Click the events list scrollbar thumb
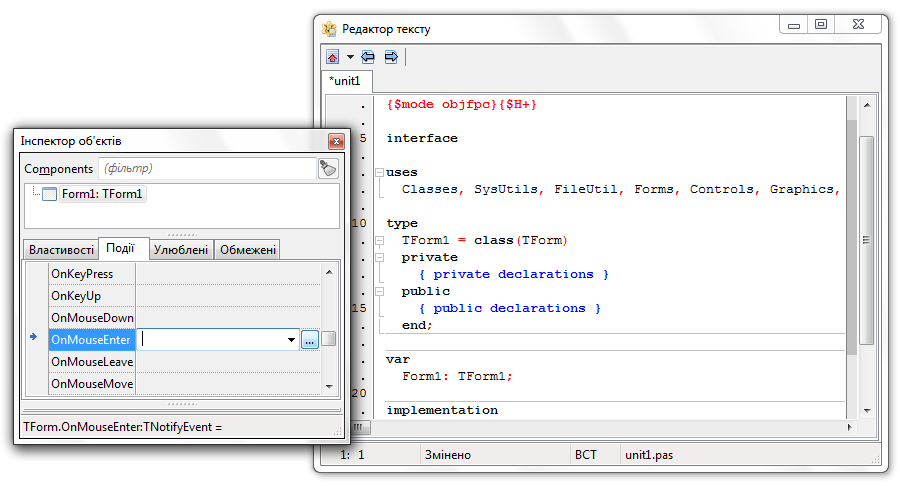Image resolution: width=900 pixels, height=489 pixels. (329, 339)
